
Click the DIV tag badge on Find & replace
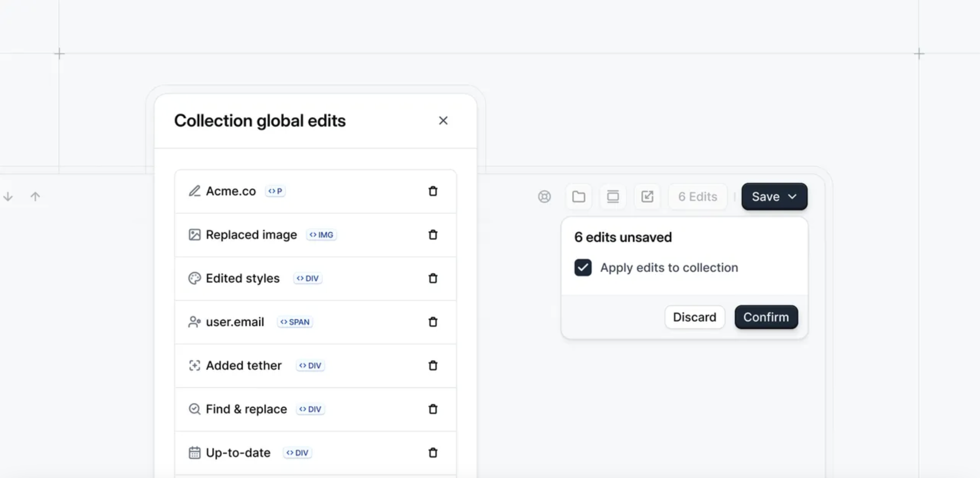(310, 409)
